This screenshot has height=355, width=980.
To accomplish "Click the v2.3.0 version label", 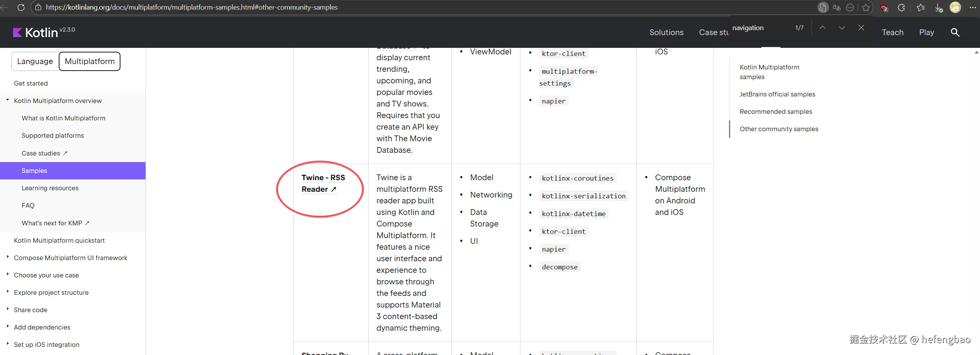I will point(67,30).
